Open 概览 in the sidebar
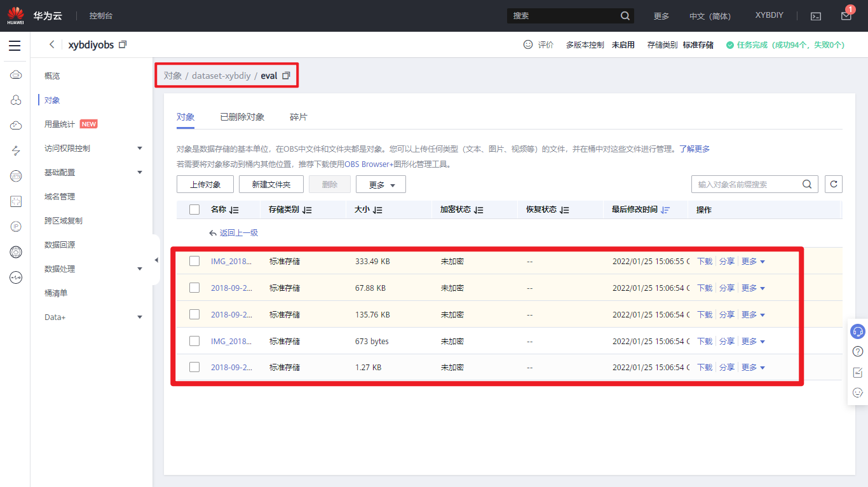Screen dimensions: 868x487 point(52,76)
